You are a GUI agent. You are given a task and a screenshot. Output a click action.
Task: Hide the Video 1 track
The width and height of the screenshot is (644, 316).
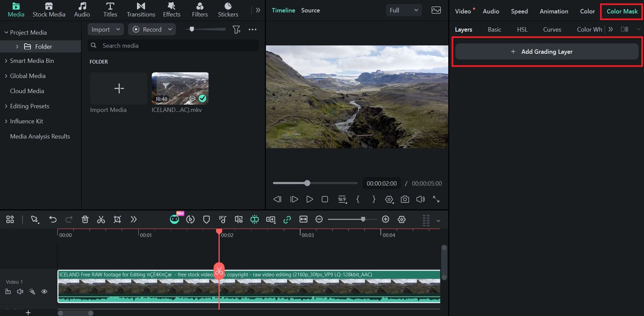pos(44,292)
